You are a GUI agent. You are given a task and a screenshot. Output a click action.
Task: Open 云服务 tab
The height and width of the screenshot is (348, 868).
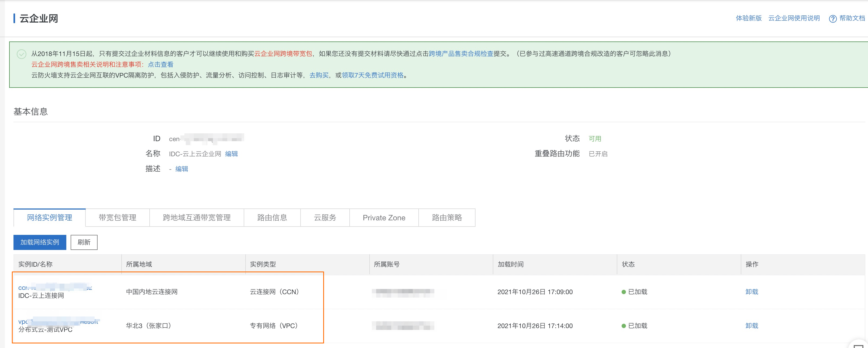tap(325, 218)
